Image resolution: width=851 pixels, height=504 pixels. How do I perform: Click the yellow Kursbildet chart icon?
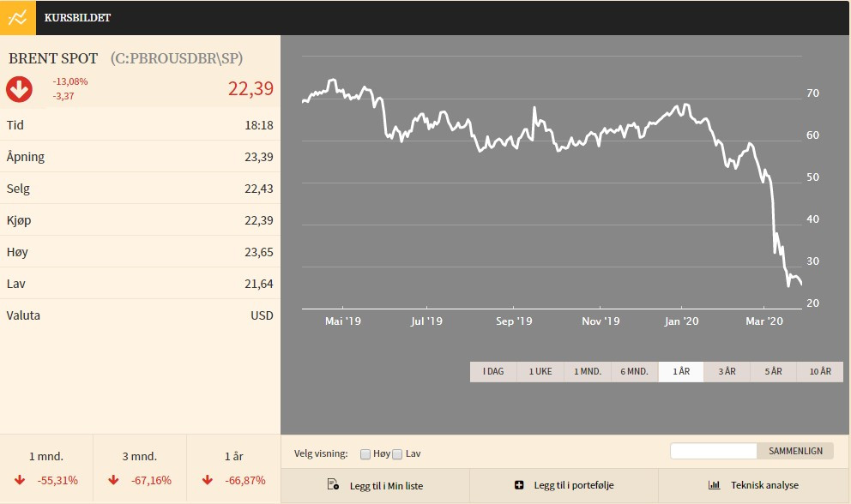click(17, 17)
